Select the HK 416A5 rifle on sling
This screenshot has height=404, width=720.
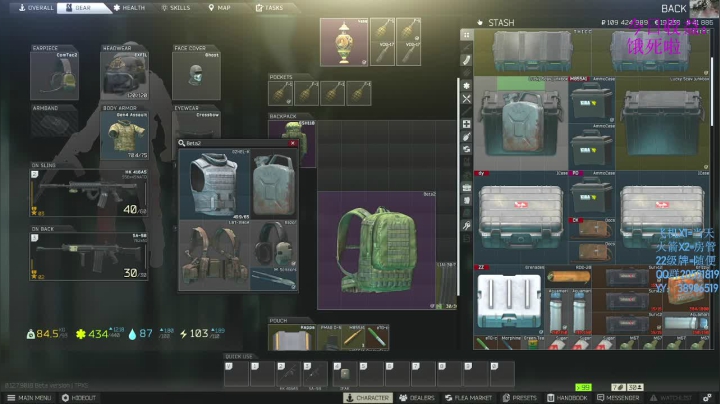pyautogui.click(x=88, y=193)
